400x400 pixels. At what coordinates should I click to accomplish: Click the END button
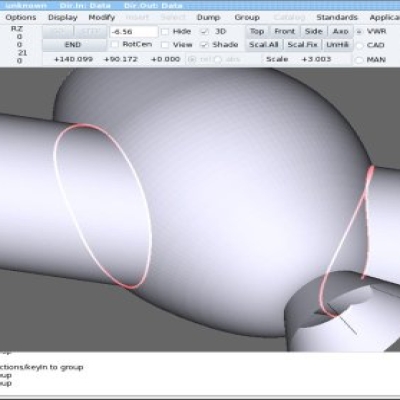coord(74,45)
